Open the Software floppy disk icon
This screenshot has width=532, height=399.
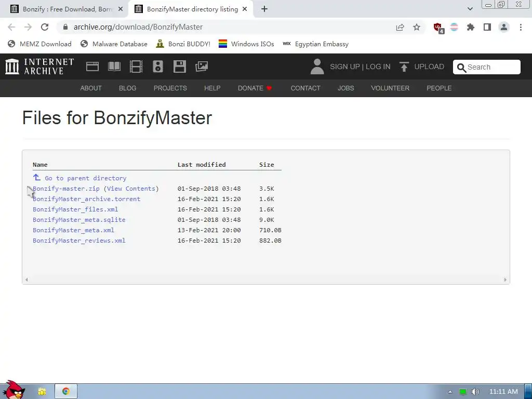click(179, 66)
